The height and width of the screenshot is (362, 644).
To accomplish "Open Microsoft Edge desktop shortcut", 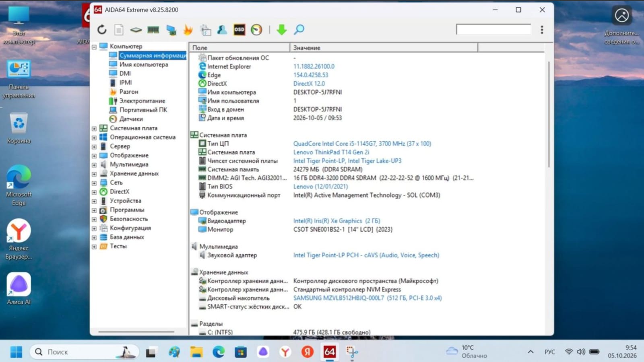I will (19, 185).
